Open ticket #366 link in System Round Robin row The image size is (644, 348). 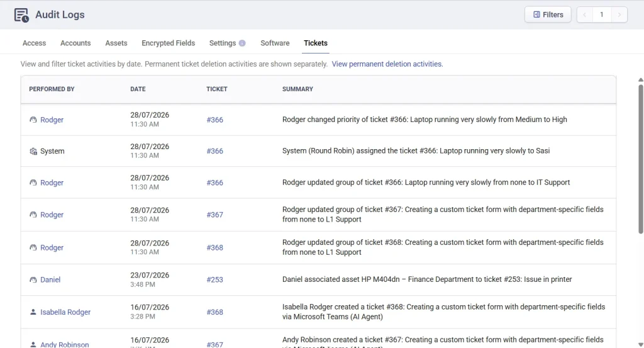[x=215, y=151]
